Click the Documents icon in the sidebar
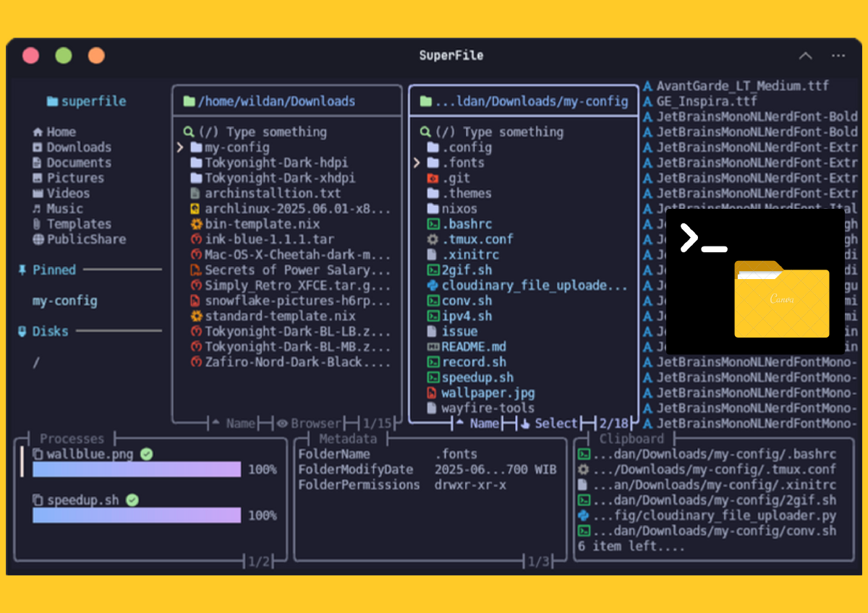 (x=38, y=163)
